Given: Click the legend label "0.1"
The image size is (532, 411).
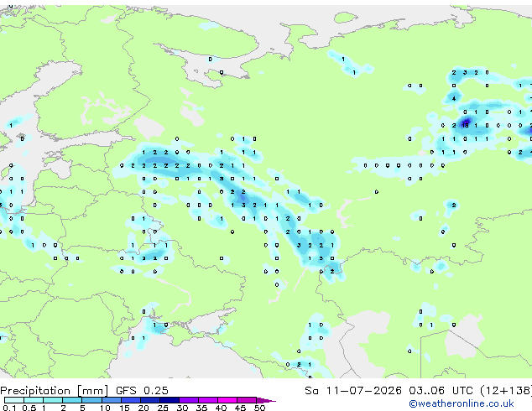Looking at the screenshot, I should click(9, 408).
